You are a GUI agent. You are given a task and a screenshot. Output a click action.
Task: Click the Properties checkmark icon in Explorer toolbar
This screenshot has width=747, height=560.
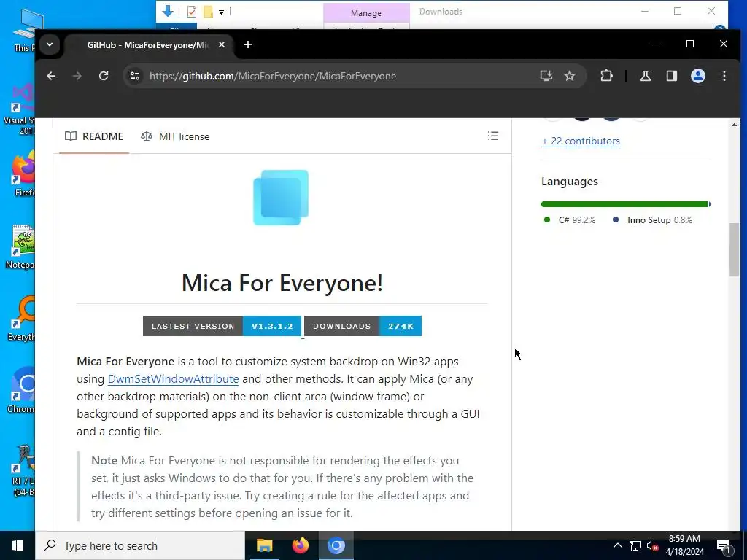point(192,12)
